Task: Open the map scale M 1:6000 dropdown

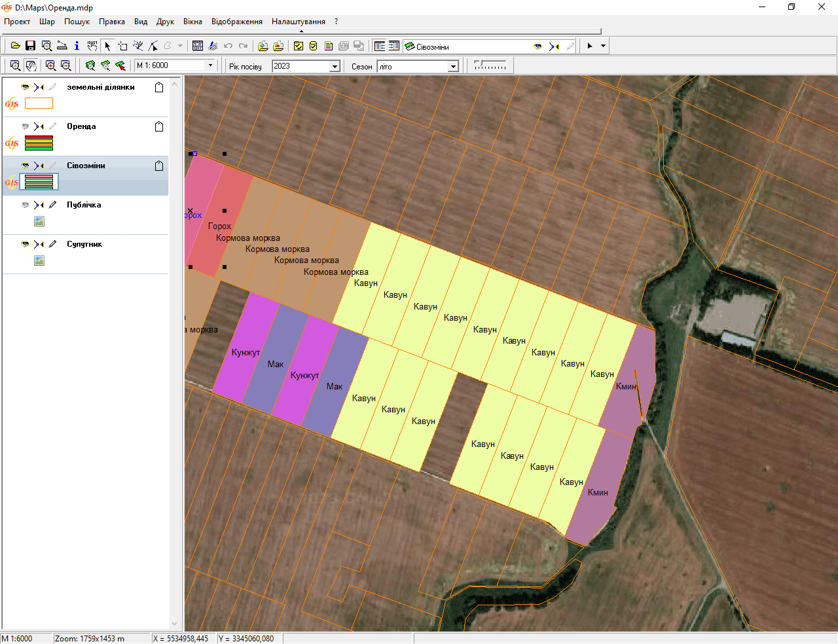Action: click(210, 65)
